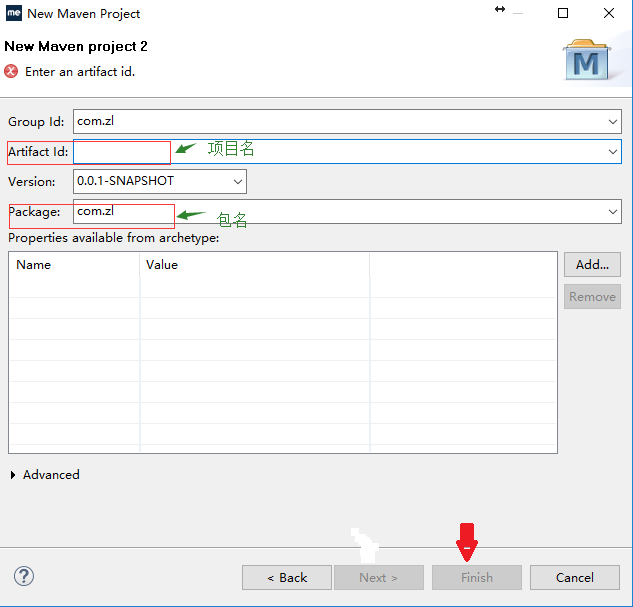This screenshot has width=633, height=607.
Task: Click the Version combo box text
Action: point(125,181)
